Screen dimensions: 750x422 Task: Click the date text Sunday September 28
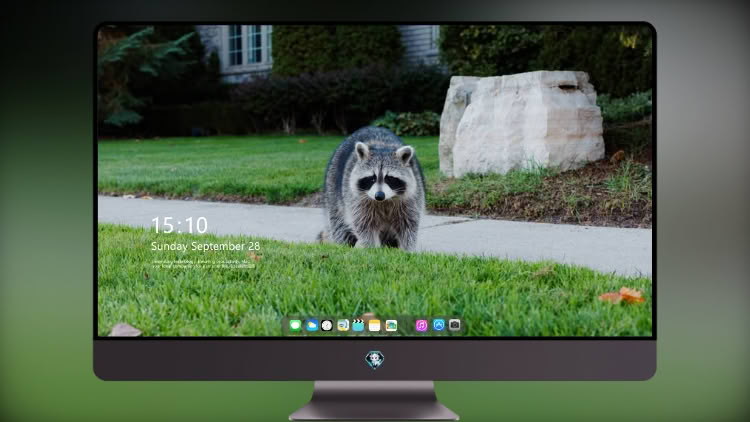coord(205,246)
